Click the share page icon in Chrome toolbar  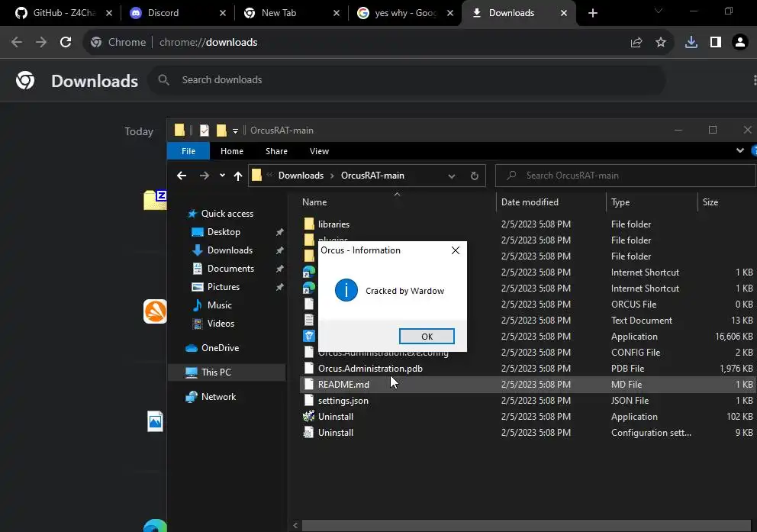point(636,43)
